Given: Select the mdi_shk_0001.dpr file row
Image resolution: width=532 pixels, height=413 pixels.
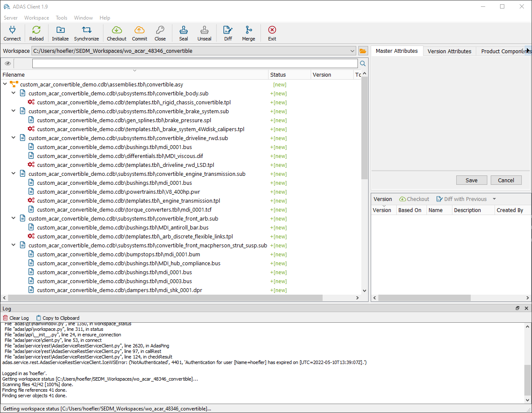Looking at the screenshot, I should point(181,290).
